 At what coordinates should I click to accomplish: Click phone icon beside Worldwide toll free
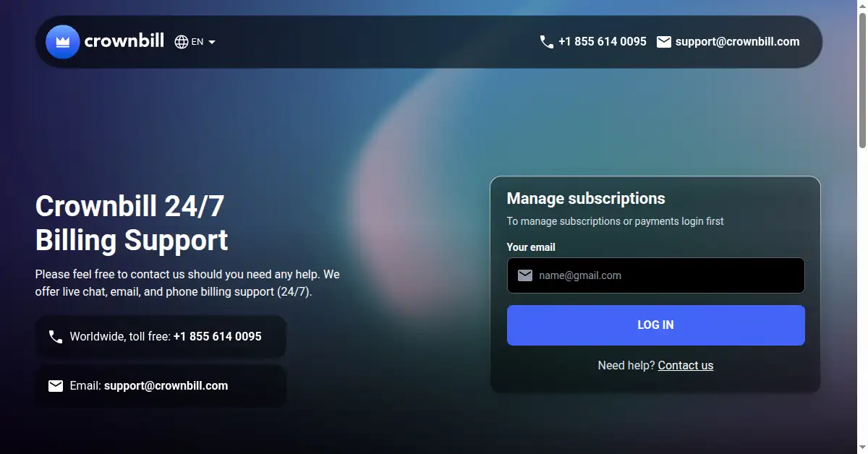tap(56, 337)
